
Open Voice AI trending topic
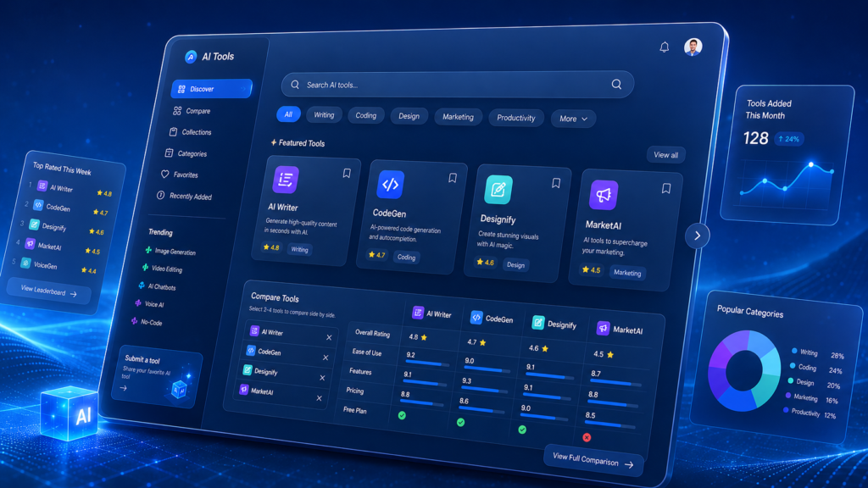(150, 304)
